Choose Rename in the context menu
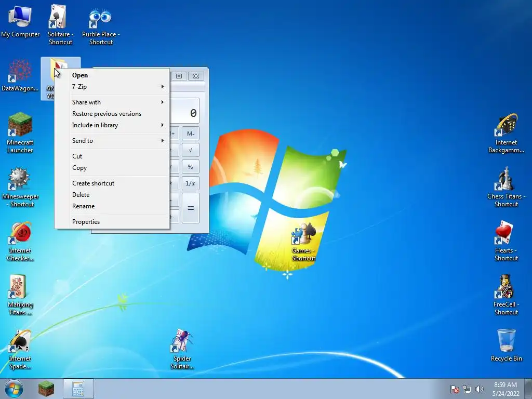 click(x=112, y=206)
